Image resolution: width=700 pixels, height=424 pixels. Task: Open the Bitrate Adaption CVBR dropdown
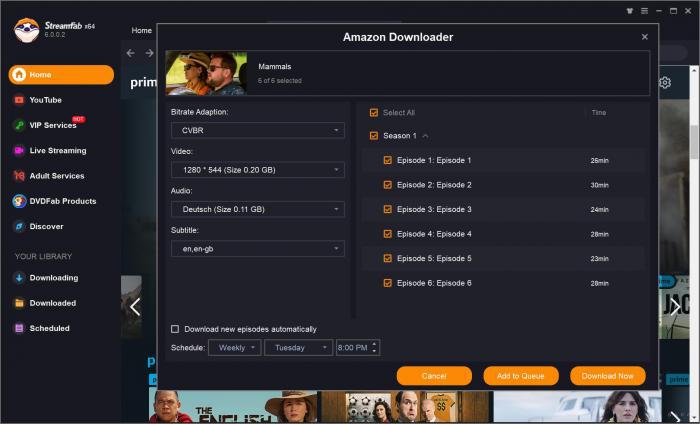pyautogui.click(x=258, y=130)
